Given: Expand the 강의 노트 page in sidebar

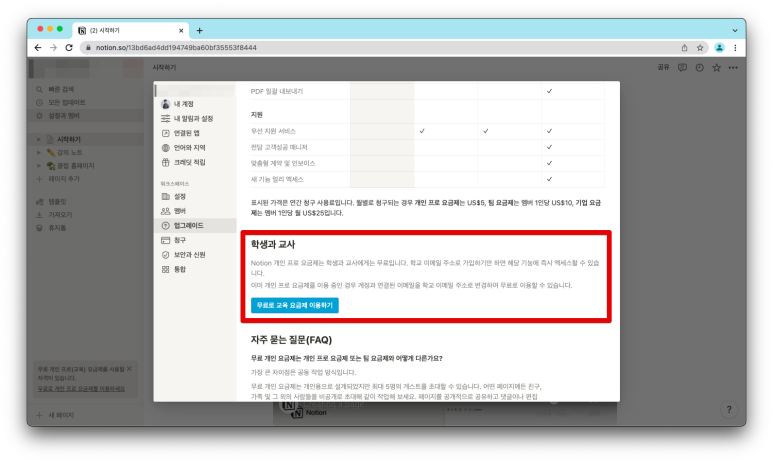Looking at the screenshot, I should 40,152.
